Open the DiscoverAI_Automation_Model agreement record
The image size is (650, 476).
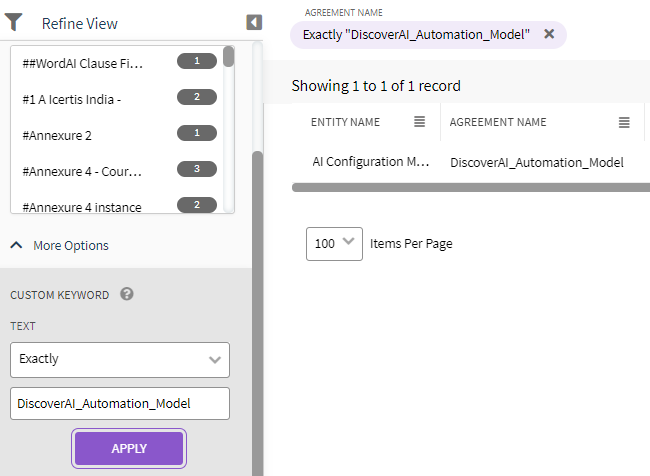coord(537,162)
